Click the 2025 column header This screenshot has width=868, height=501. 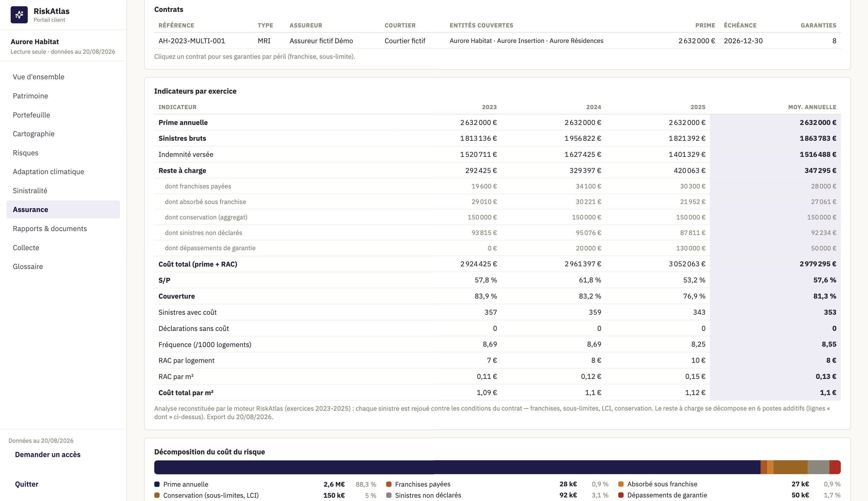698,107
